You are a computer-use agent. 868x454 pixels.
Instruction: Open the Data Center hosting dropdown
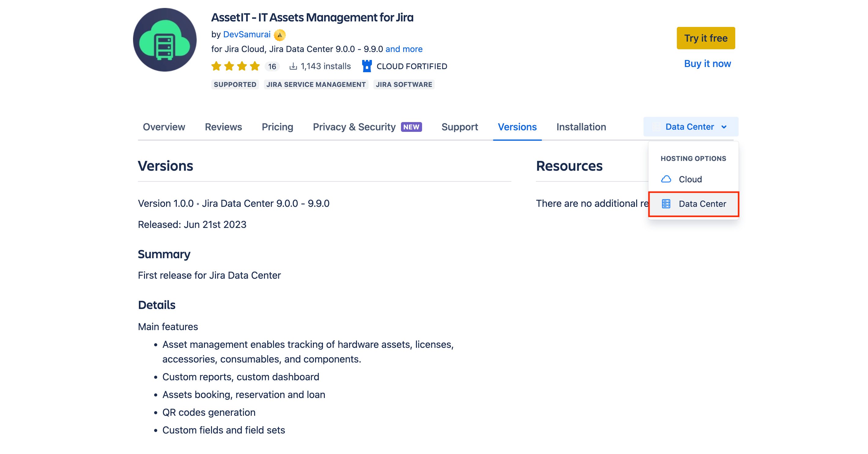pos(691,127)
